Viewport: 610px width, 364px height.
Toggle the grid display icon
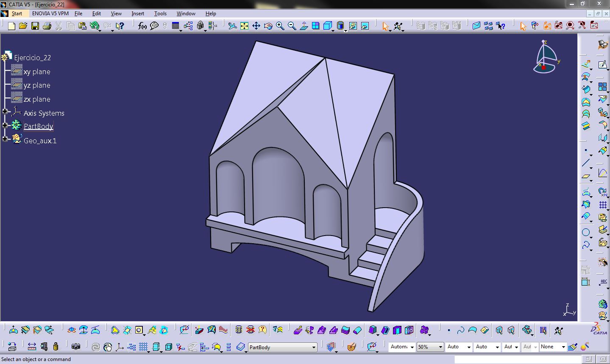[x=143, y=347]
